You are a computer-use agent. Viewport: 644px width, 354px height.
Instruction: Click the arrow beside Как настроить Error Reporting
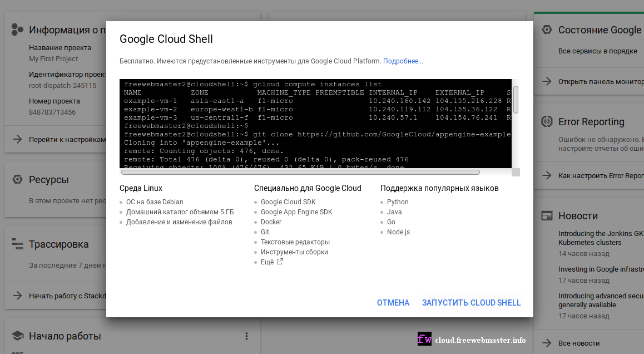(x=547, y=175)
